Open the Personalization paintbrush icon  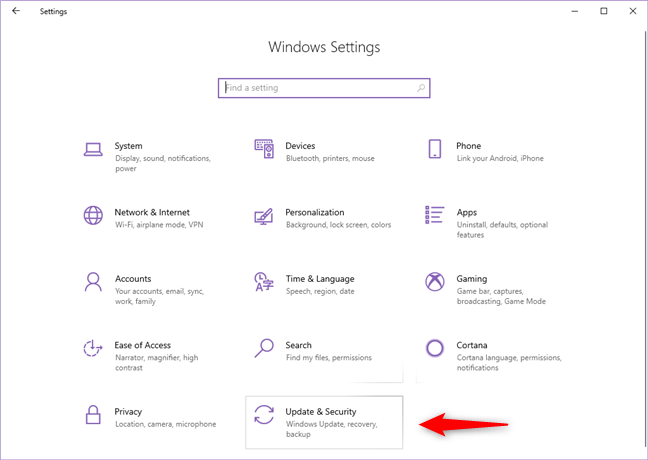point(264,215)
